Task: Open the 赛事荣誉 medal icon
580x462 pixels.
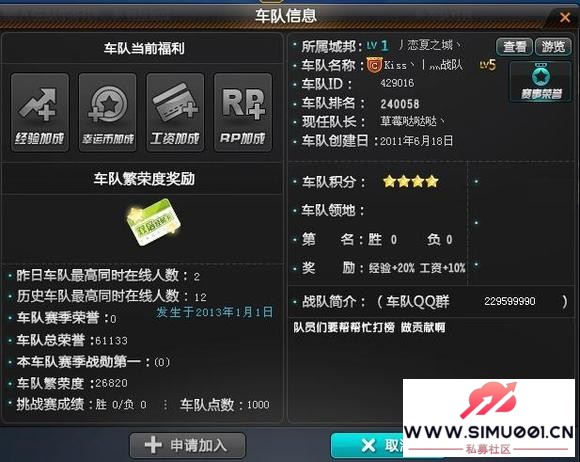Action: tap(540, 82)
